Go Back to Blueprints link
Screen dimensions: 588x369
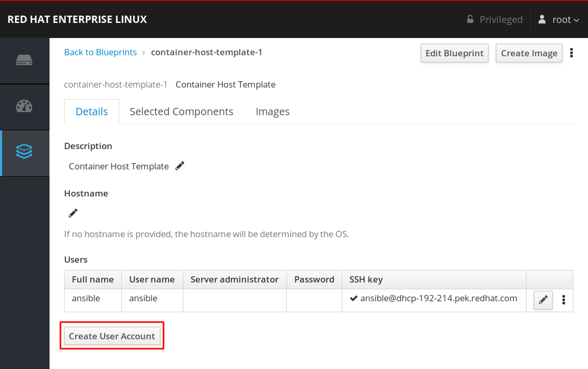click(x=101, y=52)
